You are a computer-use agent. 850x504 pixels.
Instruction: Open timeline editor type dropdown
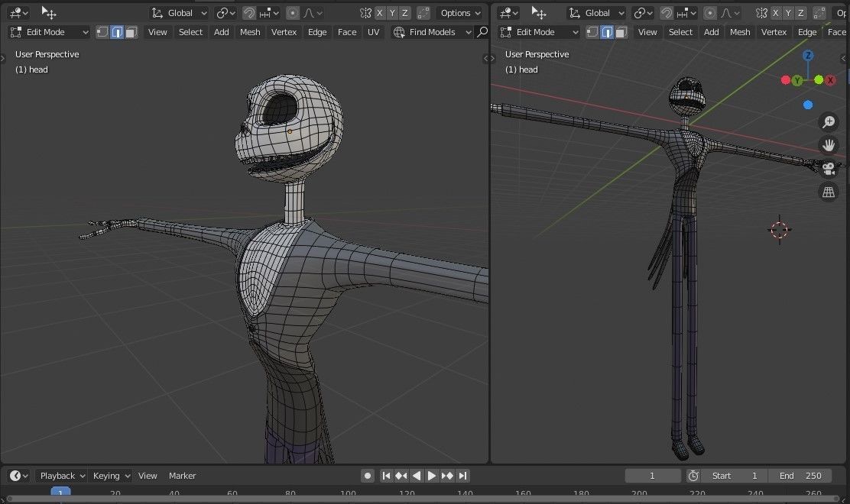coord(19,475)
